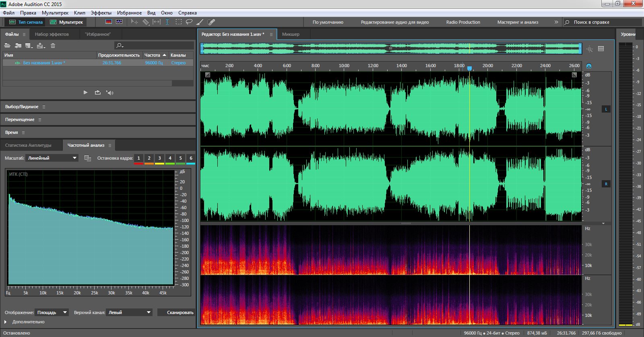644x337 pixels.
Task: Click Open File icon in Файлы panel
Action: coord(7,45)
